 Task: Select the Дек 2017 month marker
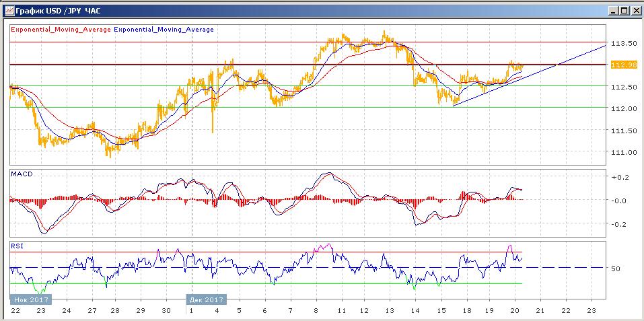pos(207,299)
